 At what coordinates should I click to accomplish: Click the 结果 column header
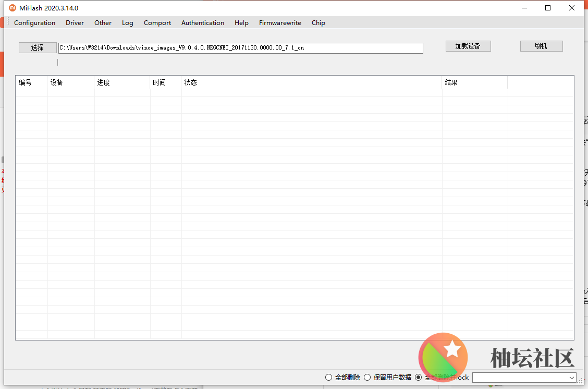click(x=474, y=82)
